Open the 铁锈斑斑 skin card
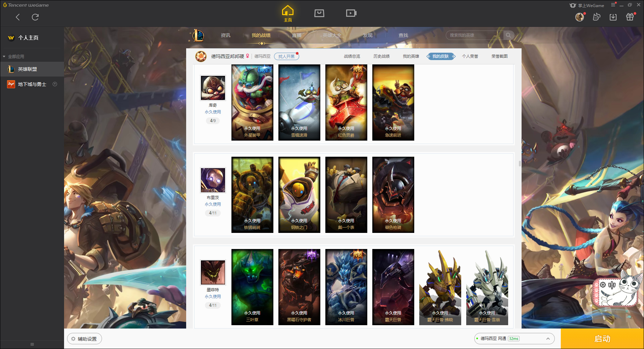Viewport: 644px width, 349px height. click(252, 195)
